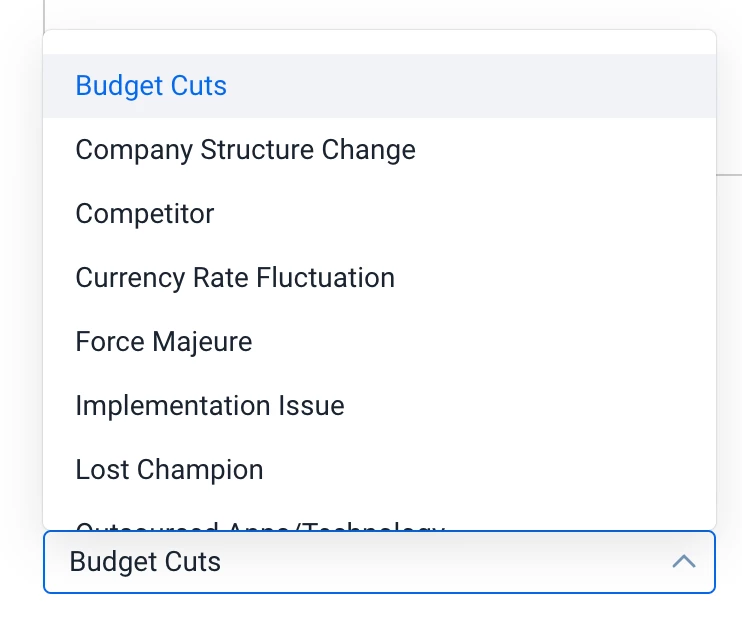
Task: Pick Currency Rate Fluctuation in the list
Action: [235, 278]
